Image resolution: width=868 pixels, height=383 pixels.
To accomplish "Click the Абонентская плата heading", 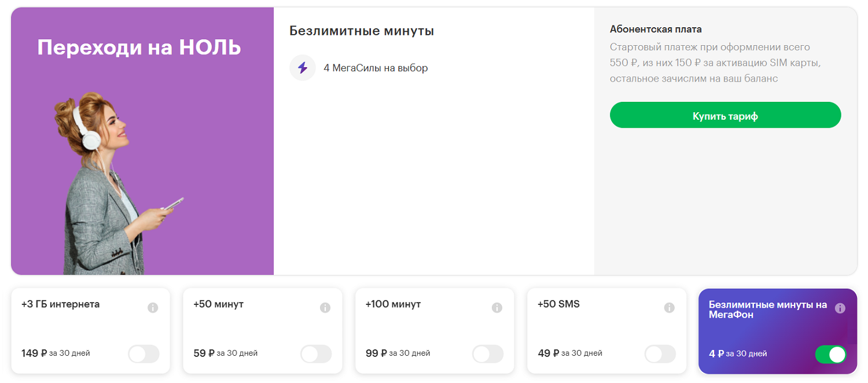I will pyautogui.click(x=656, y=30).
